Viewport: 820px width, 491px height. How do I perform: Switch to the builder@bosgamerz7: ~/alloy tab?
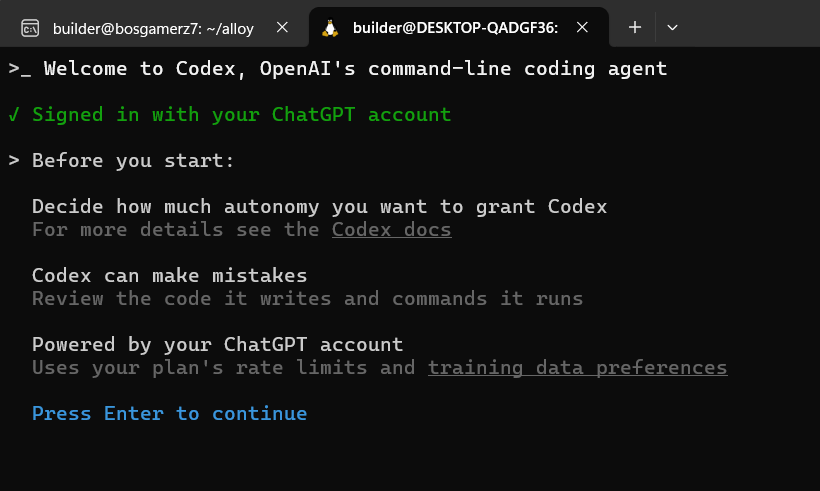pos(153,28)
